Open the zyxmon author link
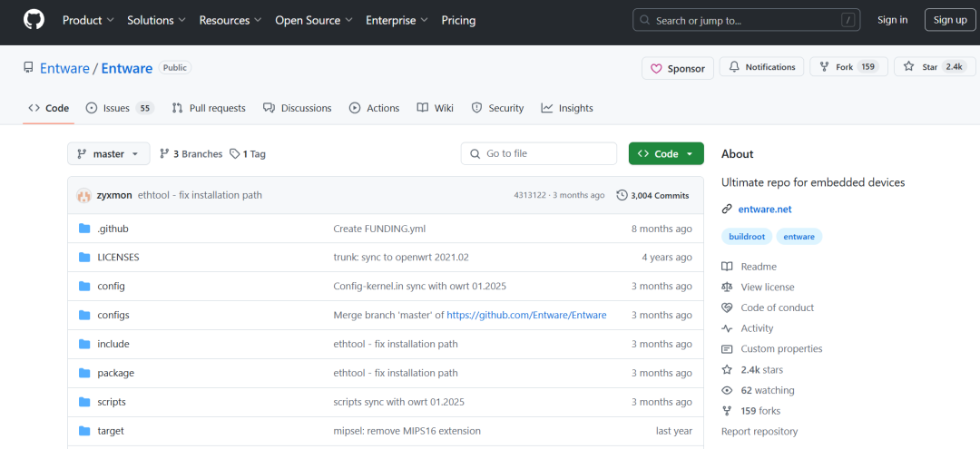 [114, 195]
